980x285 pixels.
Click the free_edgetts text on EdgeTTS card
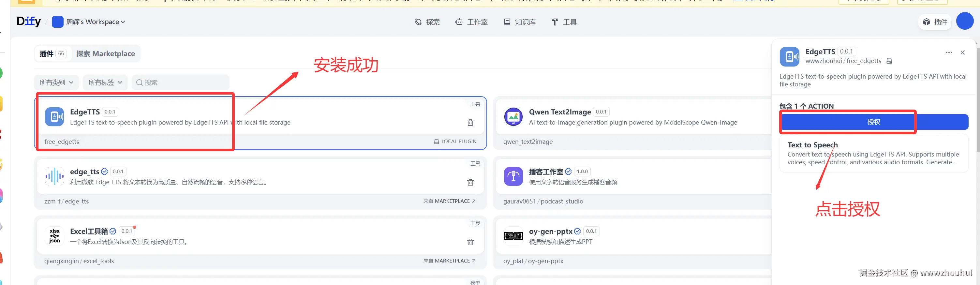point(62,142)
